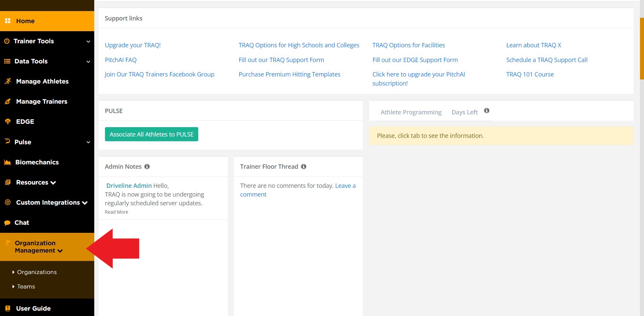Viewport: 644px width, 316px height.
Task: Open Fill out our EDGE Support Form
Action: pos(415,60)
